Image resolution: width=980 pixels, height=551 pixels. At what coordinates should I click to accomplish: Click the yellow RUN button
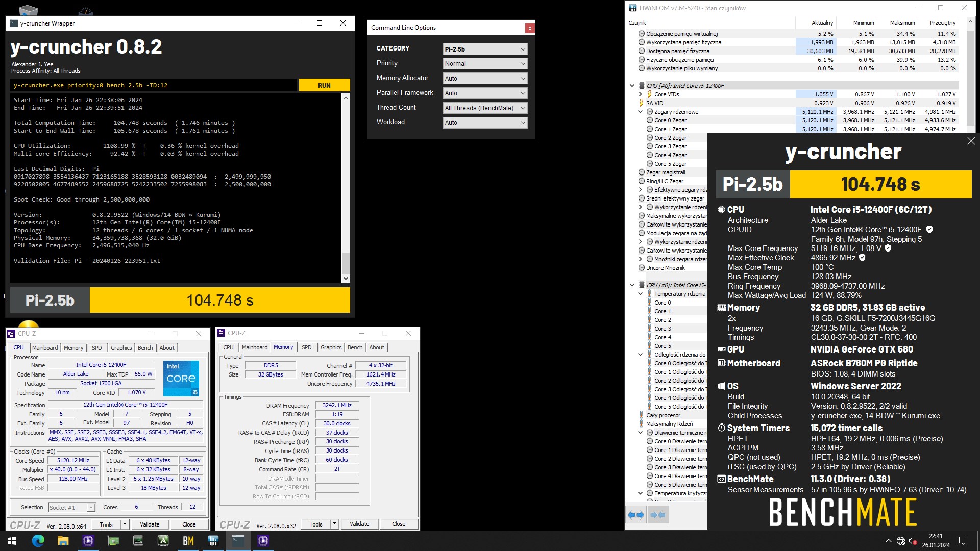(x=324, y=85)
